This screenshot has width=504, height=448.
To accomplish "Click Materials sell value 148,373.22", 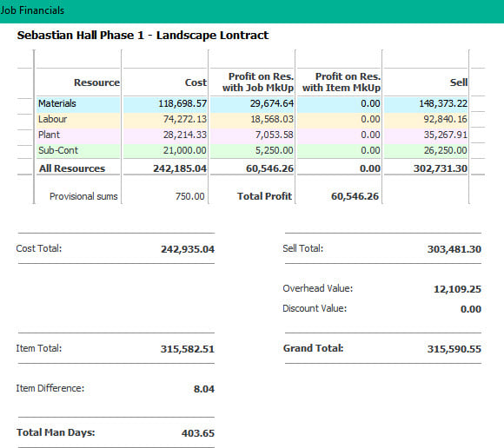I will coord(443,103).
